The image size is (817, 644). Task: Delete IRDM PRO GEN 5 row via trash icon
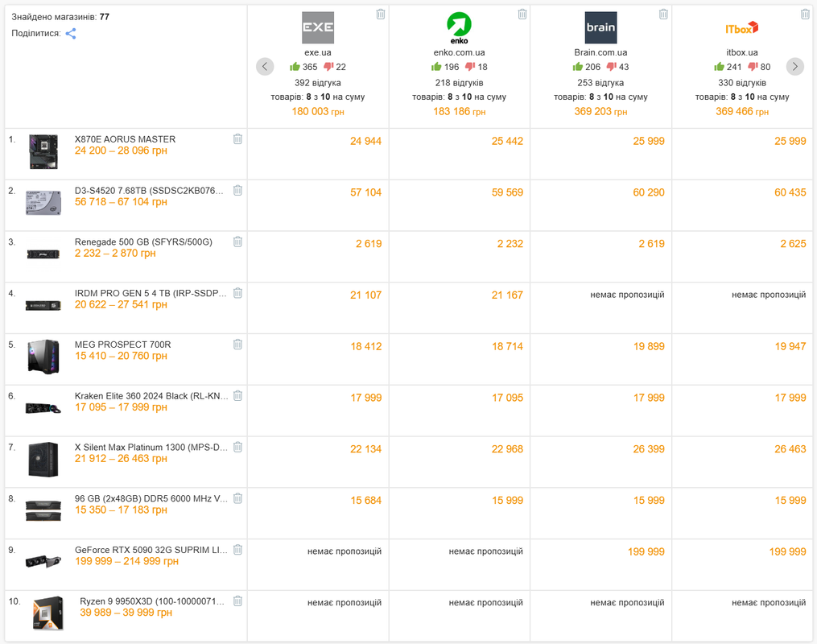[x=237, y=293]
